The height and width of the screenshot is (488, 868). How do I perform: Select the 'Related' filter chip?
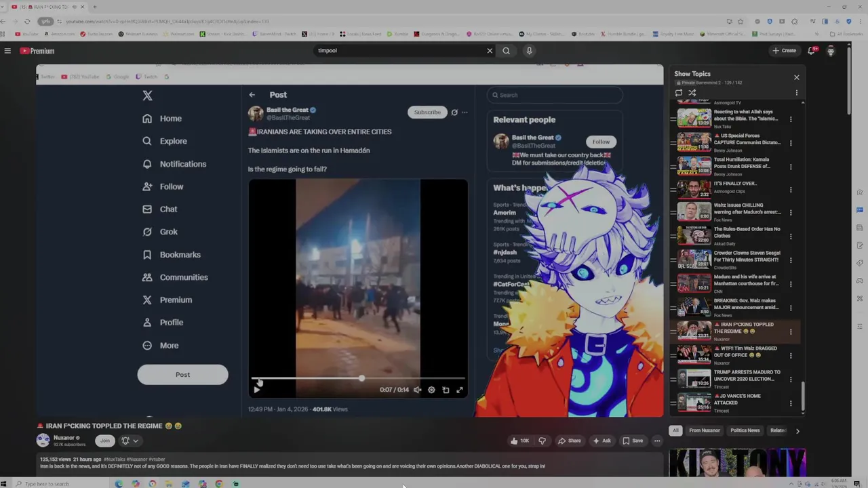778,430
